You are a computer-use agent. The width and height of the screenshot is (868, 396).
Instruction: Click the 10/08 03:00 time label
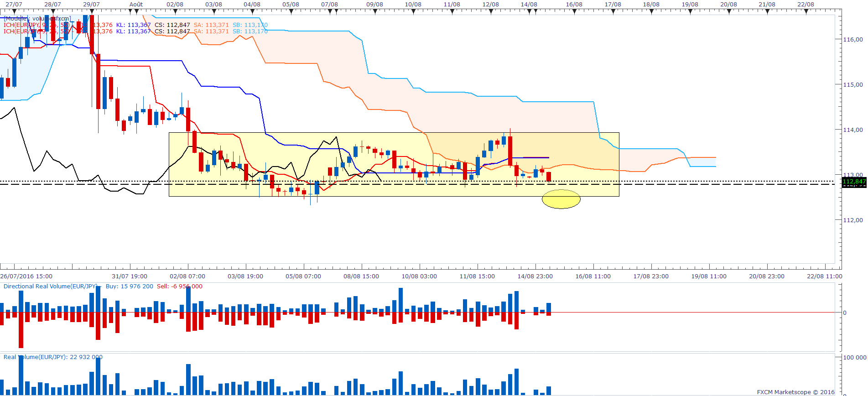(419, 276)
